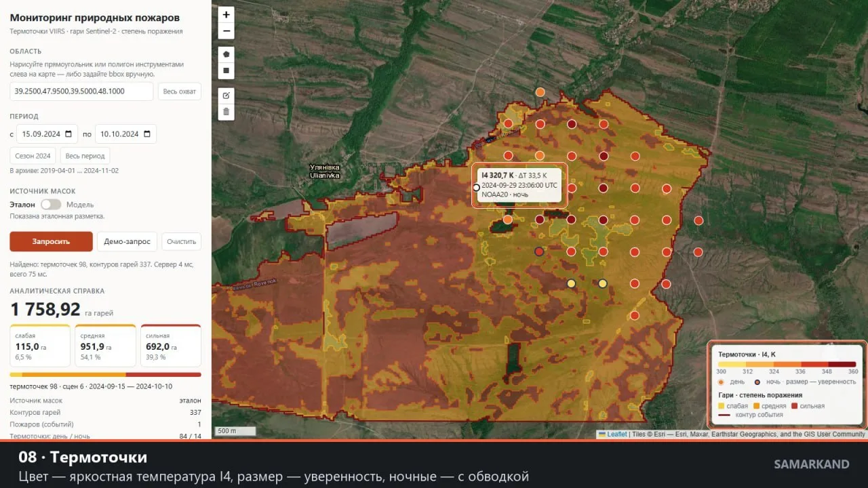Click the I4 320,7 K thermal point tooltip
This screenshot has height=488, width=868.
tap(519, 184)
